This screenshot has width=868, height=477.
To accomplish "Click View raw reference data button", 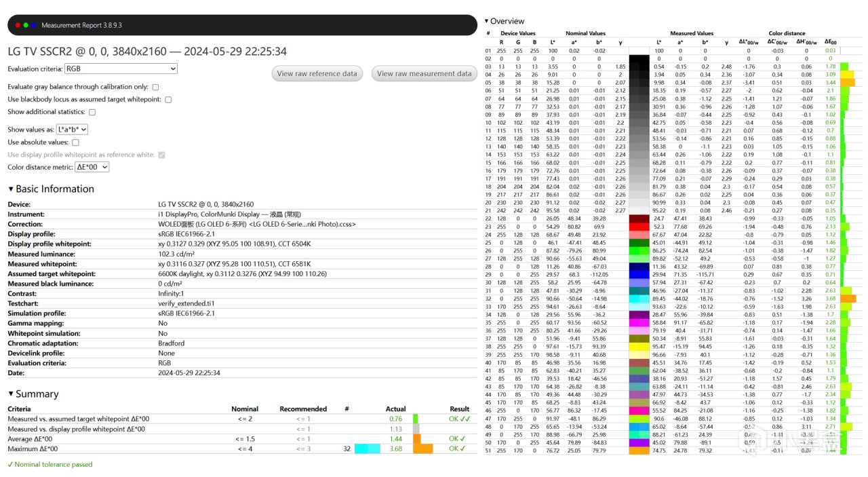I will click(317, 73).
